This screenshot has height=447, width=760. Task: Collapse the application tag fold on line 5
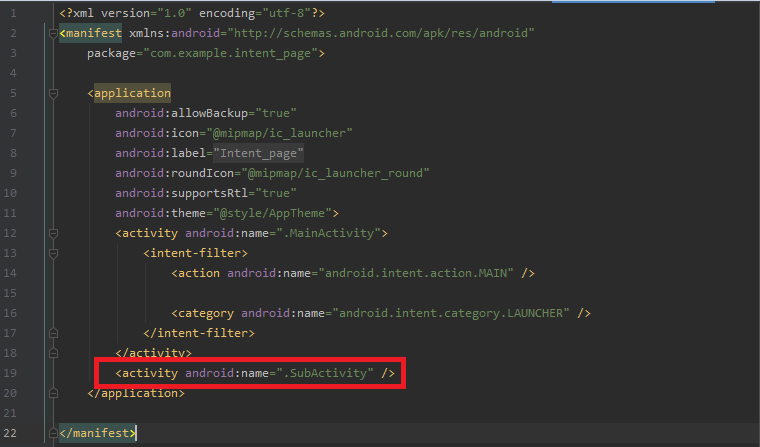tap(53, 93)
